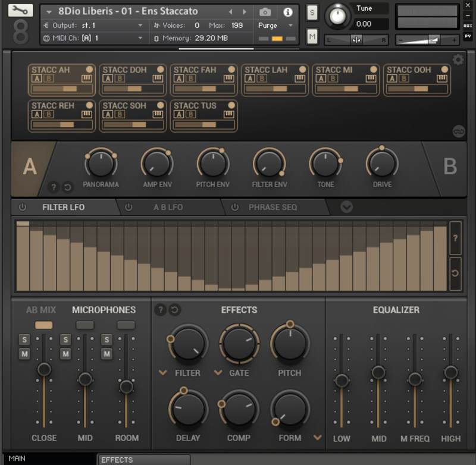Viewport: 476px width, 465px height.
Task: Open the help icon beside the step sequencer
Action: pos(455,238)
